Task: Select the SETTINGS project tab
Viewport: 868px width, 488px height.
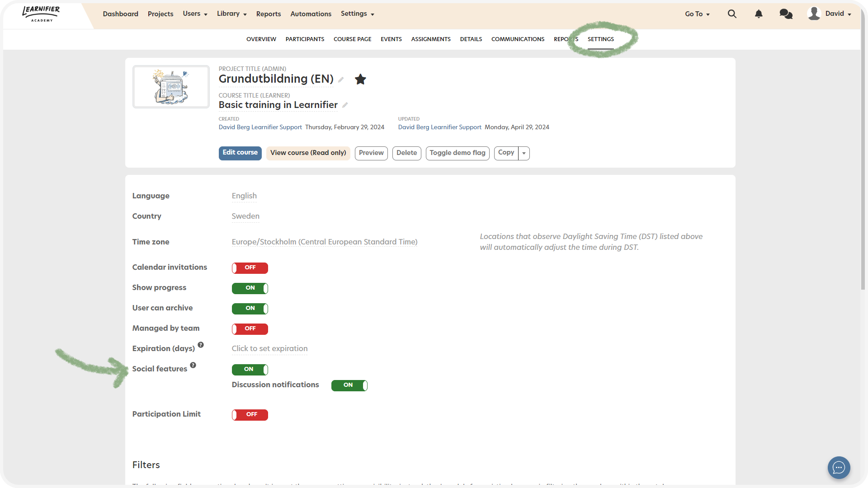Action: point(601,39)
